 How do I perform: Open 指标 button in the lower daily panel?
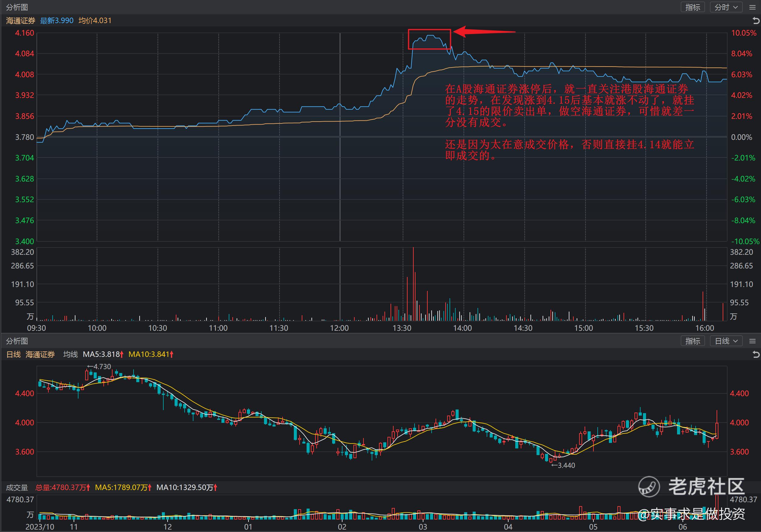[693, 341]
